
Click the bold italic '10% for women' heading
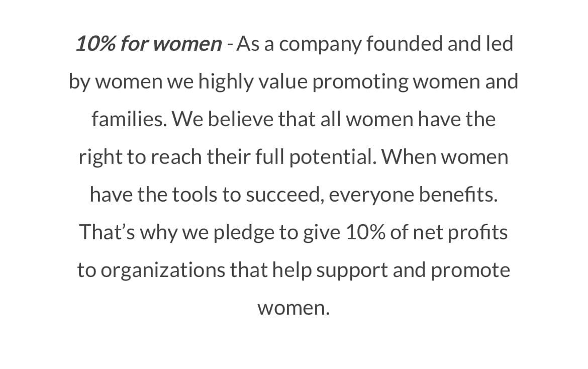(149, 44)
